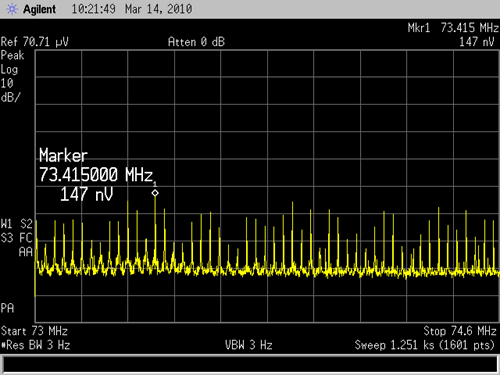Image resolution: width=500 pixels, height=375 pixels.
Task: Select the Res BW 3 Hz setting
Action: (x=36, y=345)
